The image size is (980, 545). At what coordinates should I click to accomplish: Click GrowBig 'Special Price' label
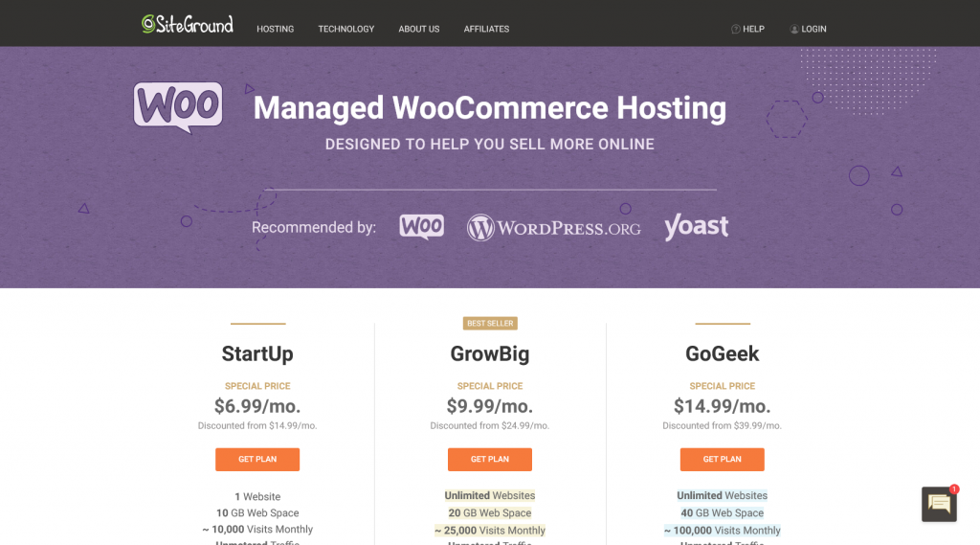(x=490, y=386)
